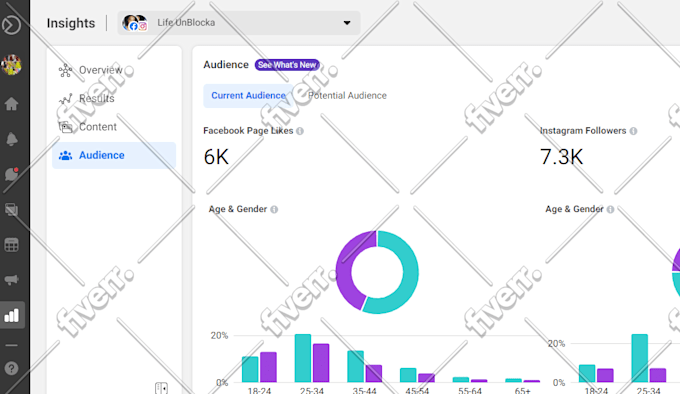This screenshot has height=394, width=680.
Task: Open the help question mark icon
Action: [x=11, y=368]
